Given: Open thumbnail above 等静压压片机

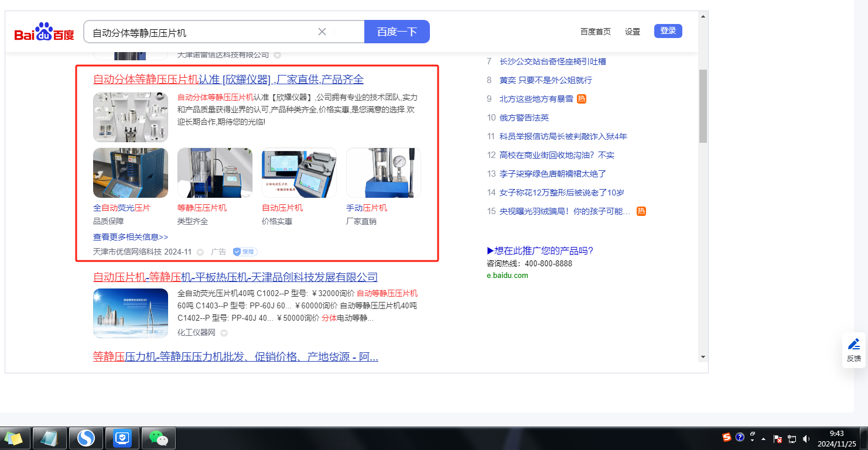Looking at the screenshot, I should click(215, 173).
